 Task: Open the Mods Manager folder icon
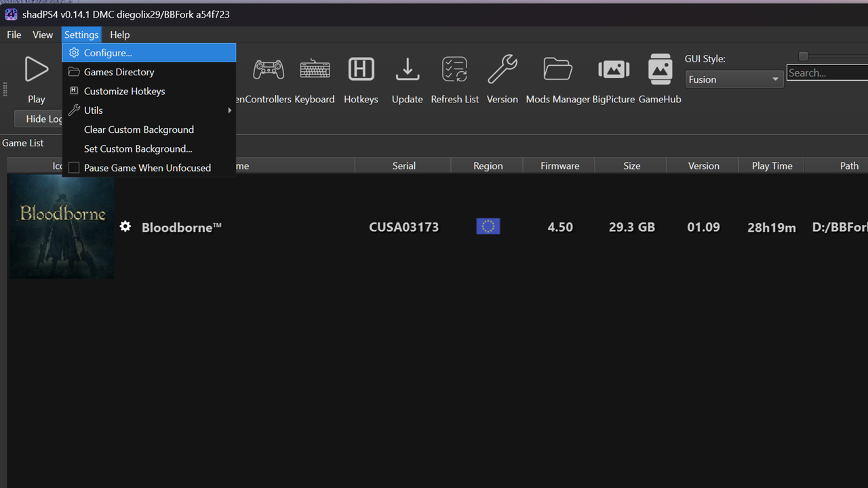(558, 69)
